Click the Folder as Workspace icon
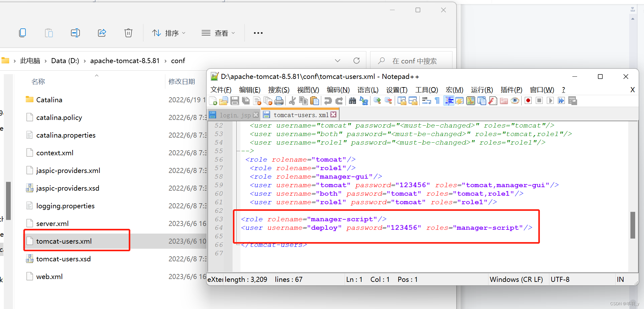This screenshot has height=309, width=644. point(504,101)
